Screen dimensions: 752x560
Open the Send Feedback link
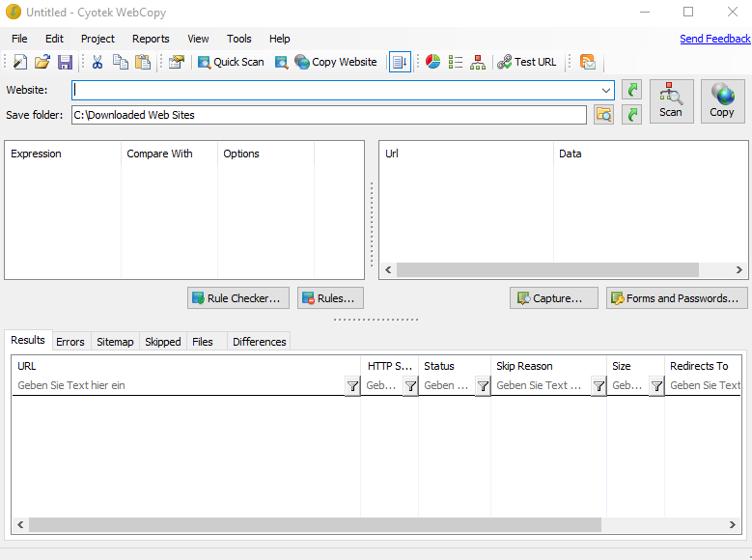(x=714, y=39)
